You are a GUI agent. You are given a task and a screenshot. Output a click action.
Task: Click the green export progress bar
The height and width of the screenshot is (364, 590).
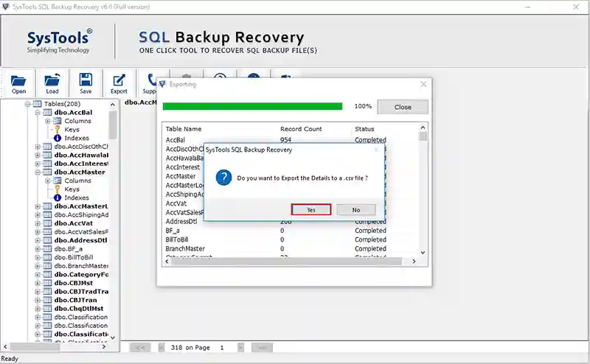pos(252,106)
